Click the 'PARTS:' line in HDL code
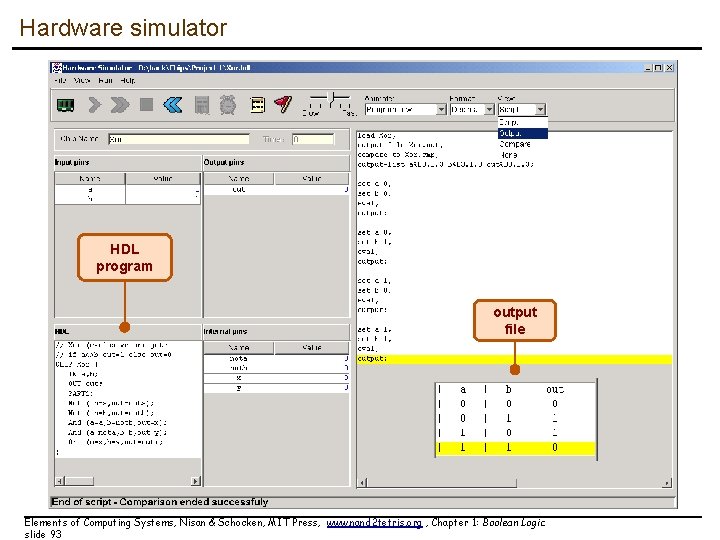This screenshot has height=540, width=720. 80,393
